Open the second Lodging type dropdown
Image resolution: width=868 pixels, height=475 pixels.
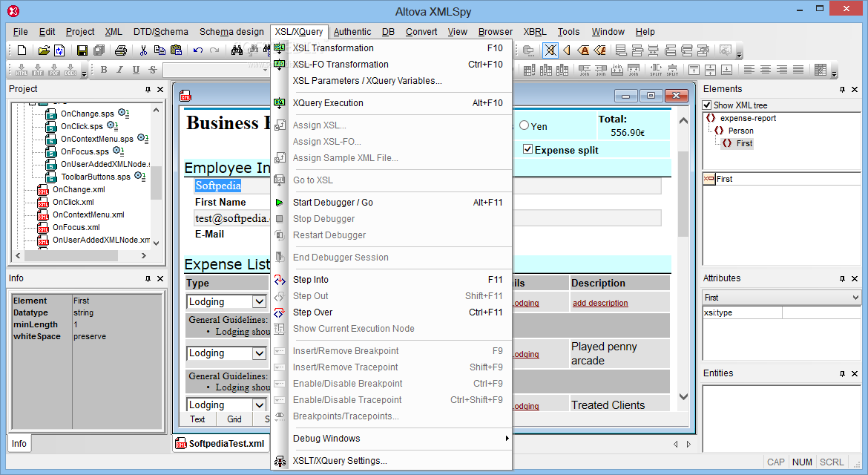click(259, 353)
